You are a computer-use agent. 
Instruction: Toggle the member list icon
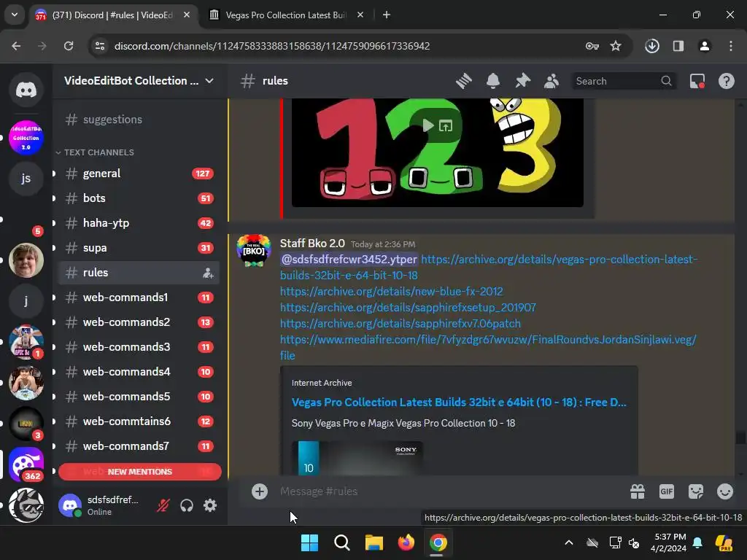[551, 81]
